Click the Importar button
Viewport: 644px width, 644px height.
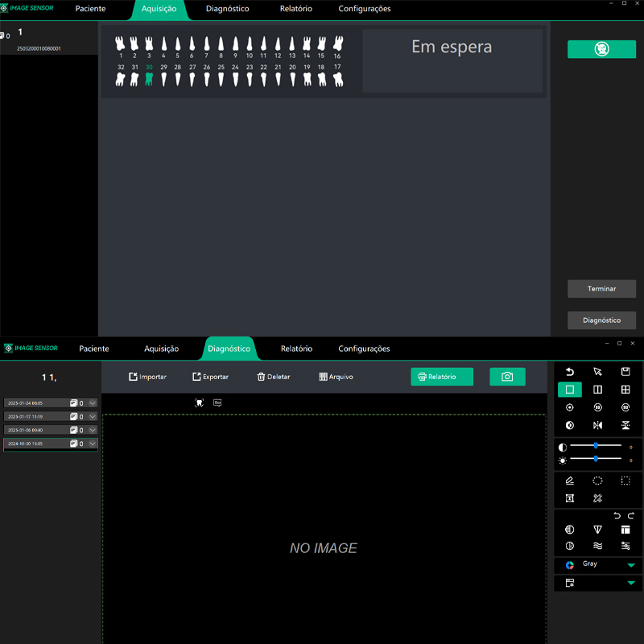tap(147, 377)
